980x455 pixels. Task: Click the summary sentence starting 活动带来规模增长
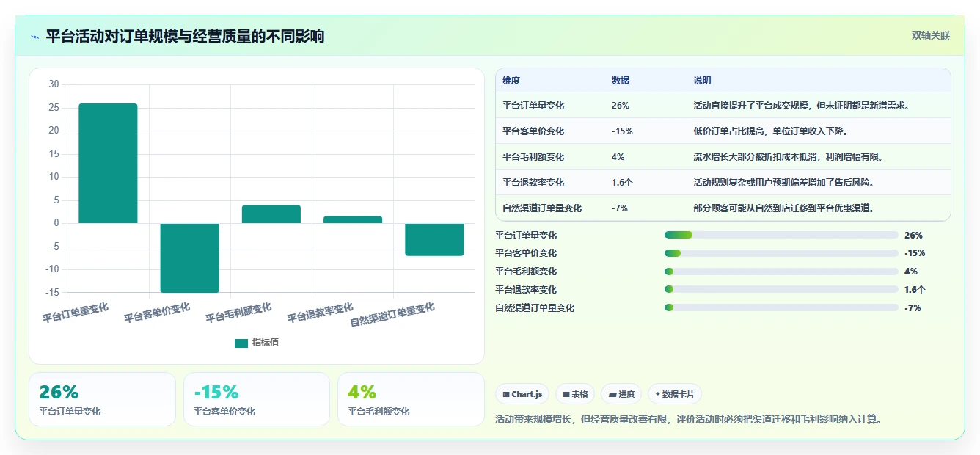pyautogui.click(x=688, y=420)
